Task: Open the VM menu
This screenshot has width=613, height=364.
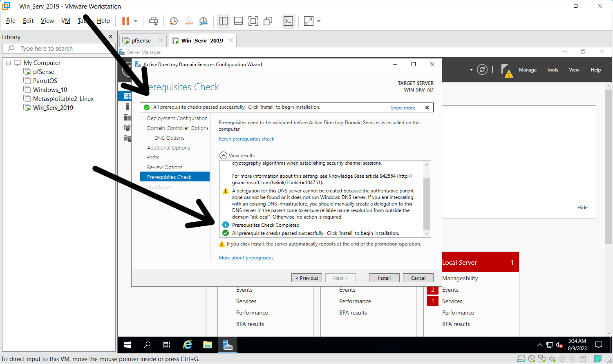Action: tap(66, 21)
